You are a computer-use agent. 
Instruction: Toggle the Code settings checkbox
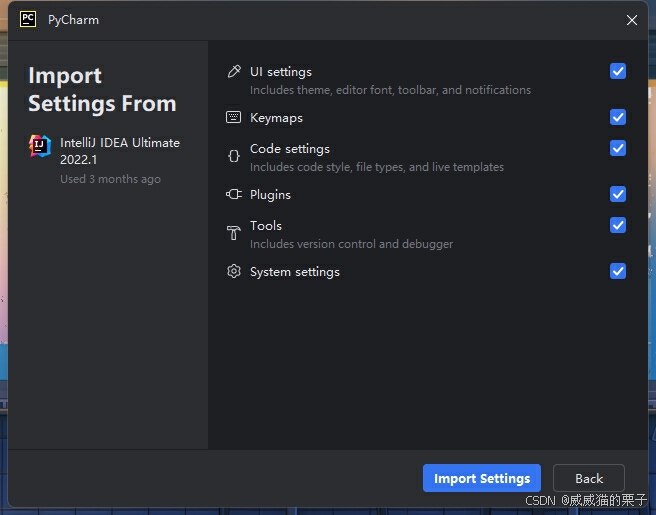[618, 148]
